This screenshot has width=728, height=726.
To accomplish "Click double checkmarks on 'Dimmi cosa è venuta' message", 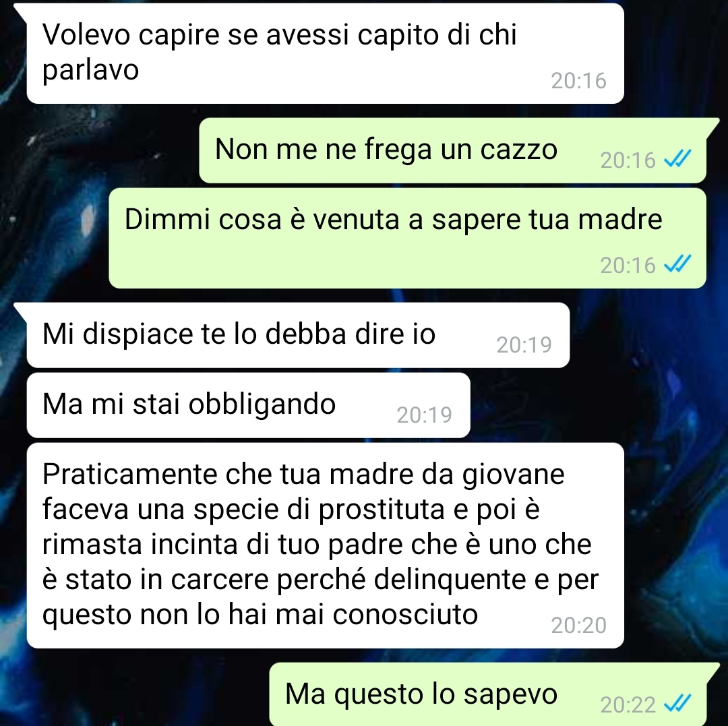I will [x=677, y=265].
